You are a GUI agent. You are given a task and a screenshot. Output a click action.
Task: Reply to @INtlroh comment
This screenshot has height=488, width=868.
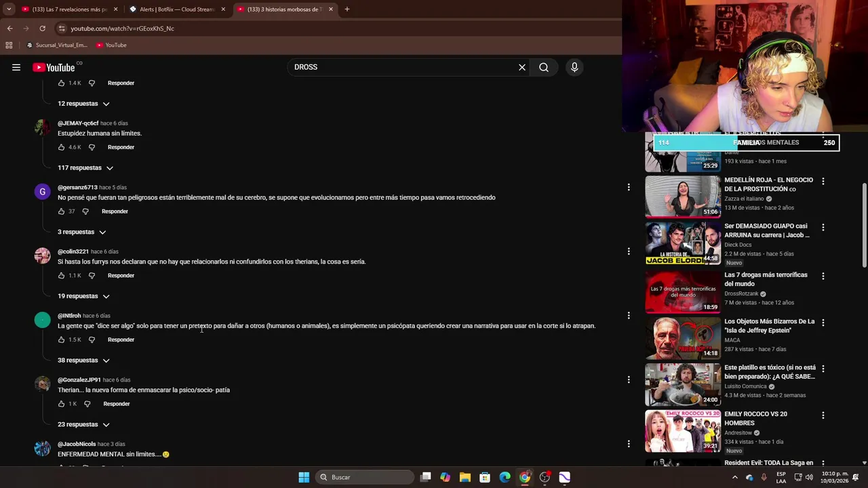pos(121,340)
